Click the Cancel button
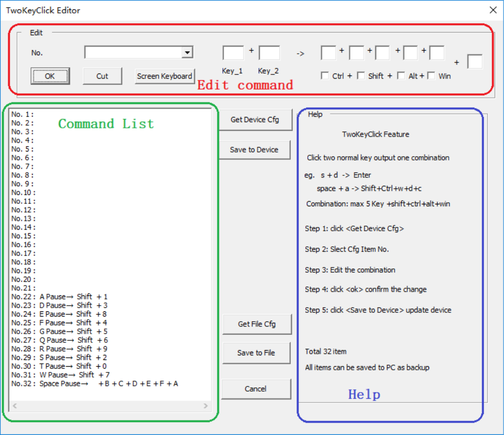Screen dimensions: 504x435 [256, 389]
